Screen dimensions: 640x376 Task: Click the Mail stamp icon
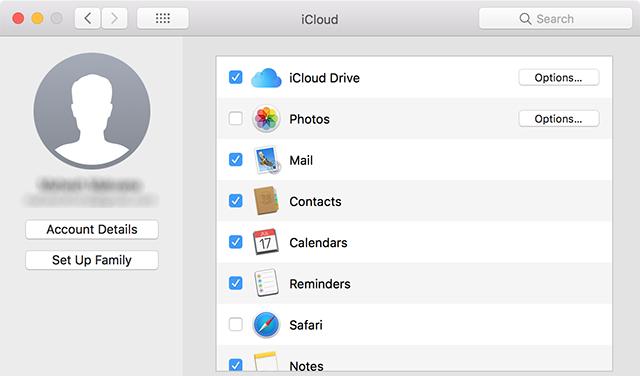click(x=267, y=160)
